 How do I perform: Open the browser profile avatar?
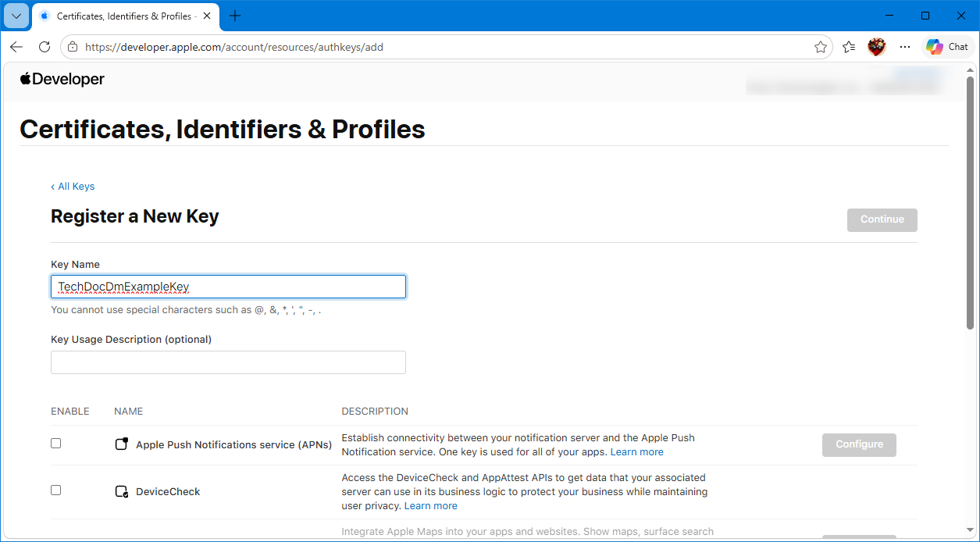(x=877, y=47)
